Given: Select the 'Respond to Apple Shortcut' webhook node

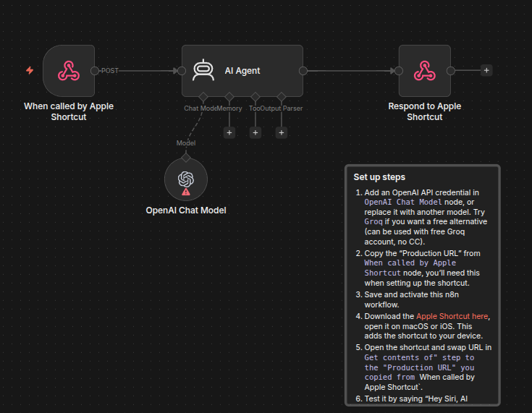Looking at the screenshot, I should [425, 71].
